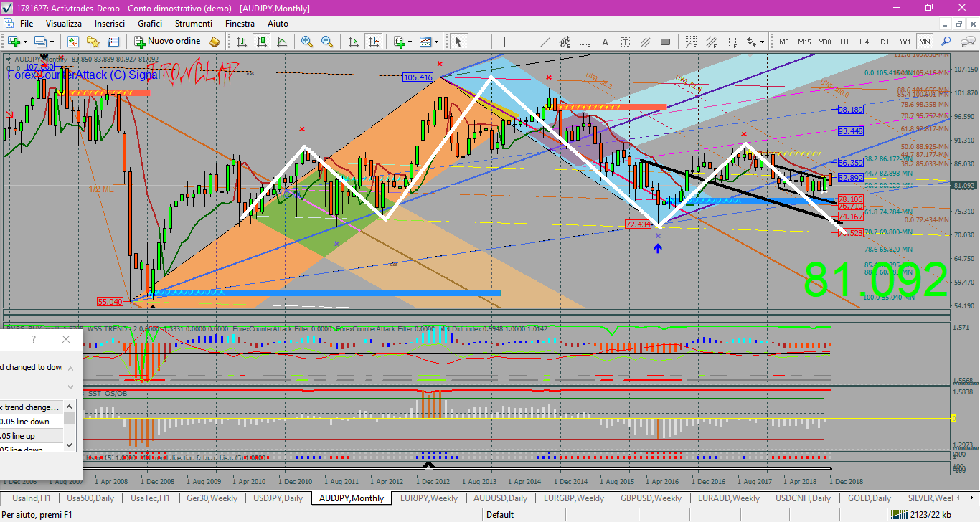Open the templates icon
This screenshot has height=522, width=980.
click(x=425, y=42)
